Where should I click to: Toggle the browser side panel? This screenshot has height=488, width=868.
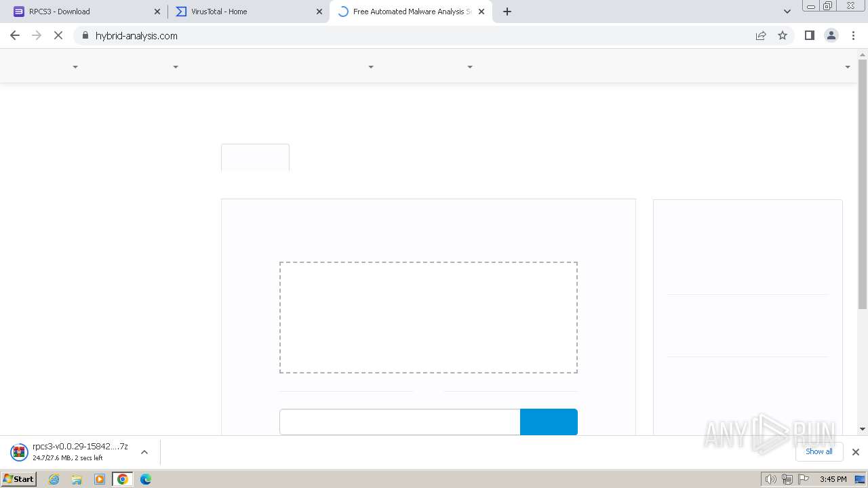click(x=810, y=35)
